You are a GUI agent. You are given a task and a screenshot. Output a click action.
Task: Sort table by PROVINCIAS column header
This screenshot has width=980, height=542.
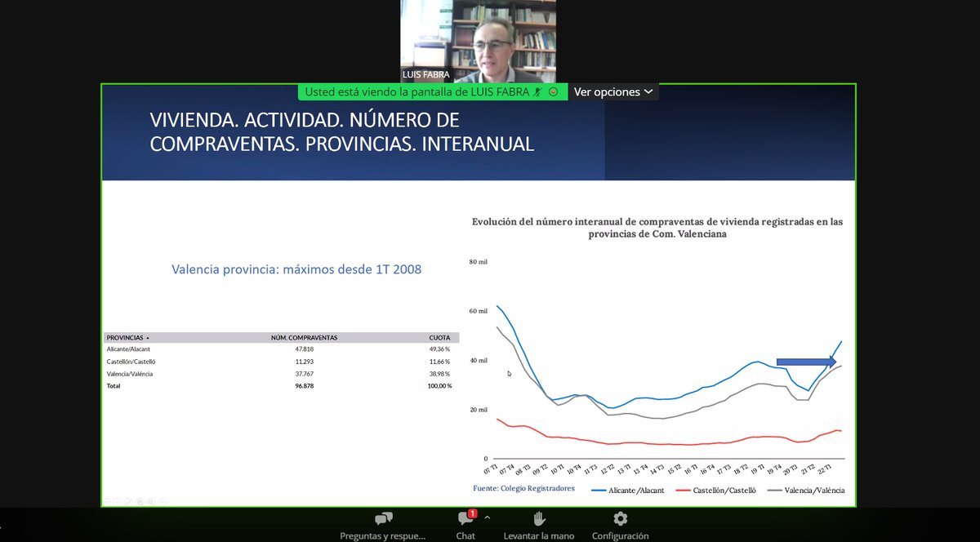tap(127, 337)
